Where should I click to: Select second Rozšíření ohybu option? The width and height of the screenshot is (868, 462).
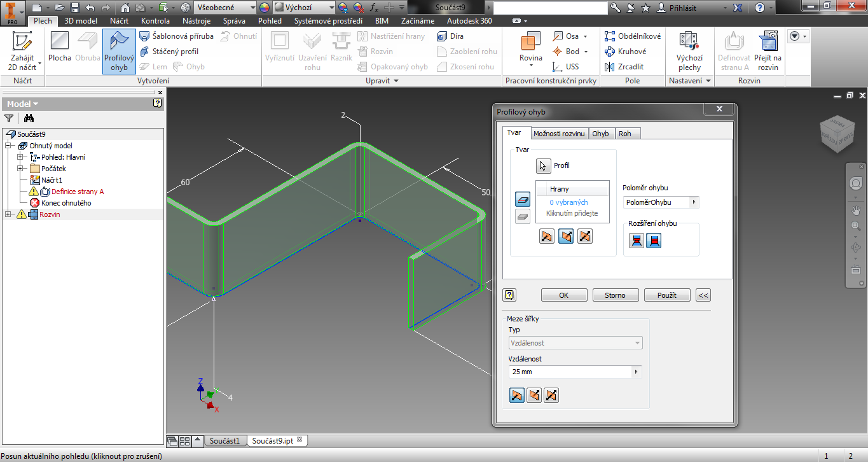tap(653, 240)
